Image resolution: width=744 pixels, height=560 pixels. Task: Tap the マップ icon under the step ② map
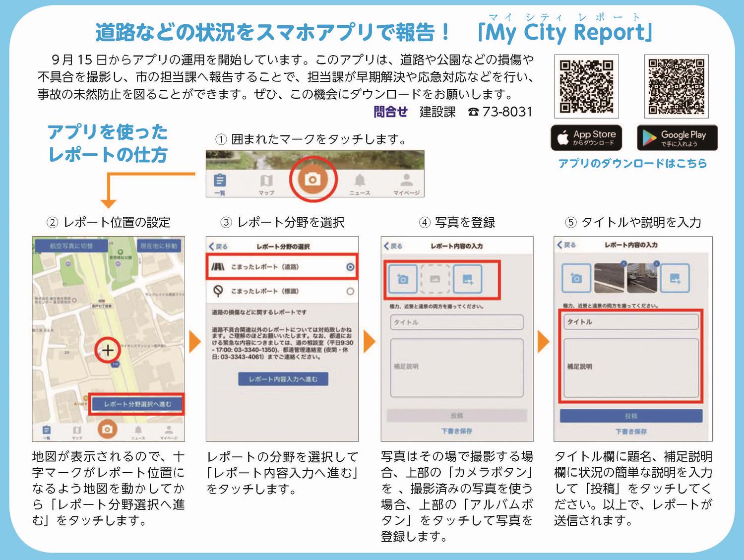[x=77, y=432]
